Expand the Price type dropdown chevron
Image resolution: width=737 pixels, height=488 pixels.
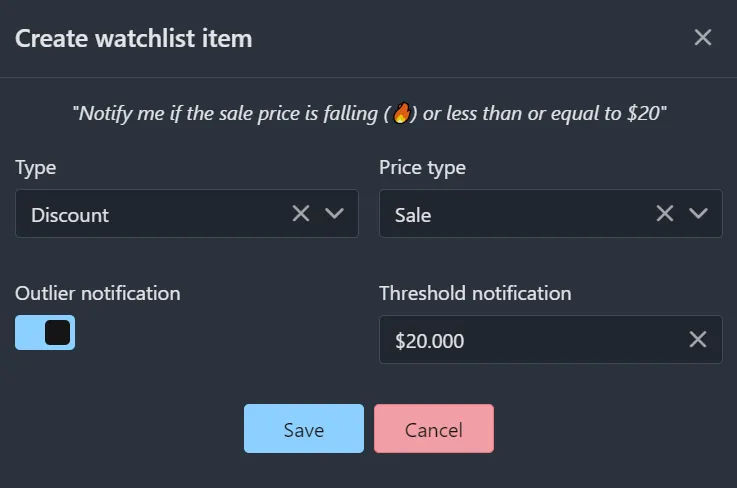click(698, 213)
